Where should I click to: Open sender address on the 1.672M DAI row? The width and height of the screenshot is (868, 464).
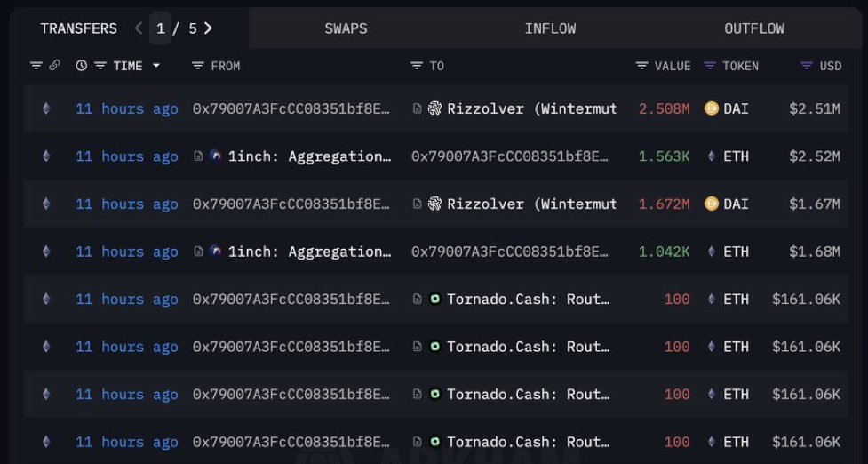291,204
